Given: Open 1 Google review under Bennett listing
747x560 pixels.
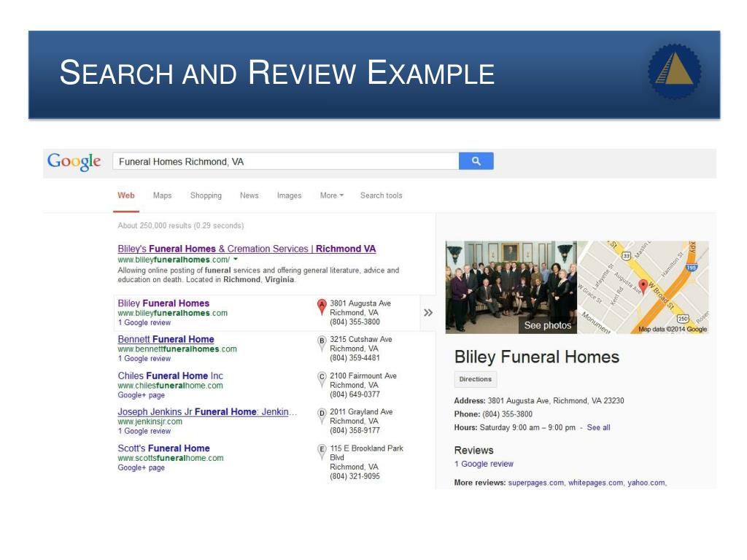Looking at the screenshot, I should point(144,359).
